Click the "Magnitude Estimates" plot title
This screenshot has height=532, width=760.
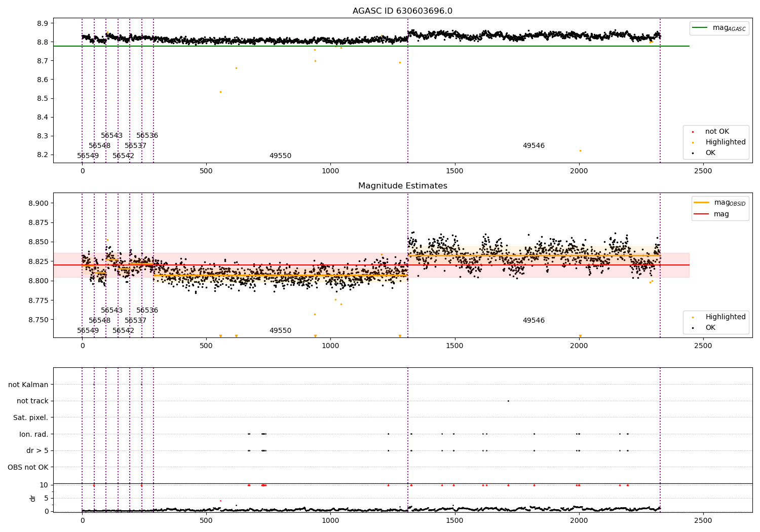point(402,186)
